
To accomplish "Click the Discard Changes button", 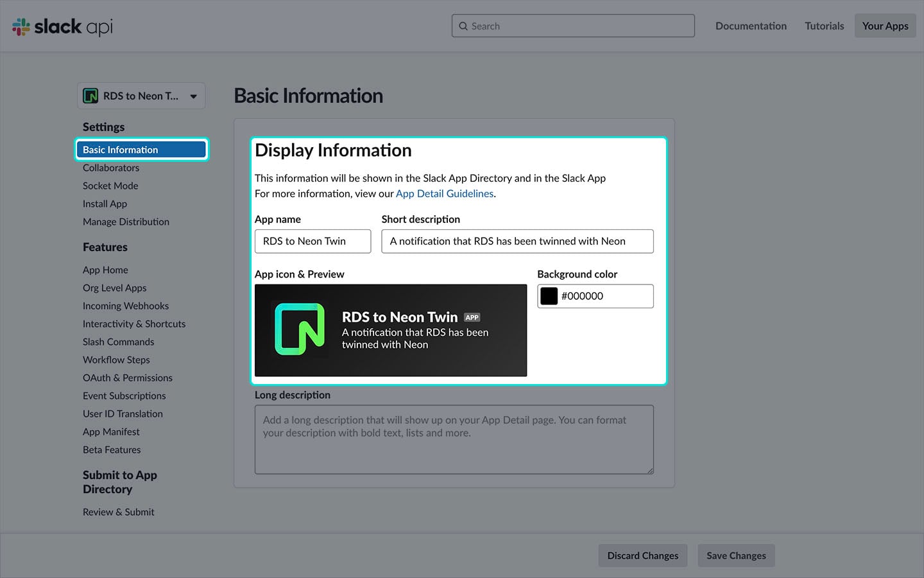I will tap(642, 556).
